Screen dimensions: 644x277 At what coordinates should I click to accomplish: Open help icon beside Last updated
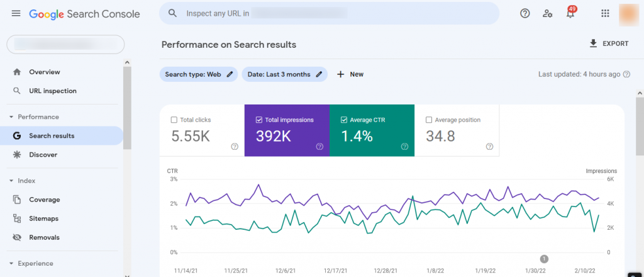pyautogui.click(x=626, y=74)
